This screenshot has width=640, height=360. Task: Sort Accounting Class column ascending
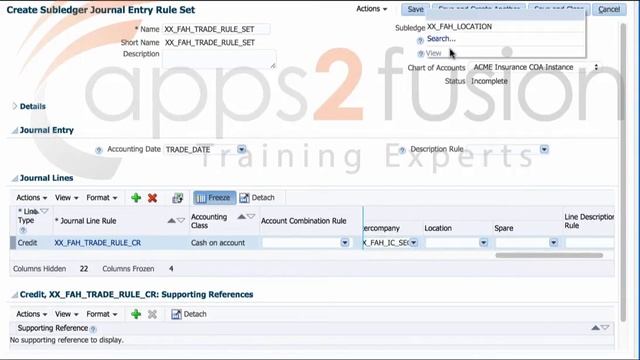click(242, 217)
